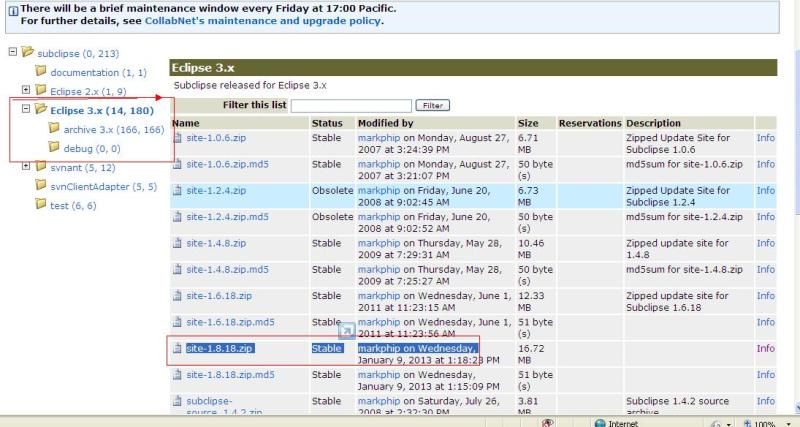Viewport: 800px width, 427px height.
Task: Download site-1.4.8.zip file
Action: coord(216,243)
